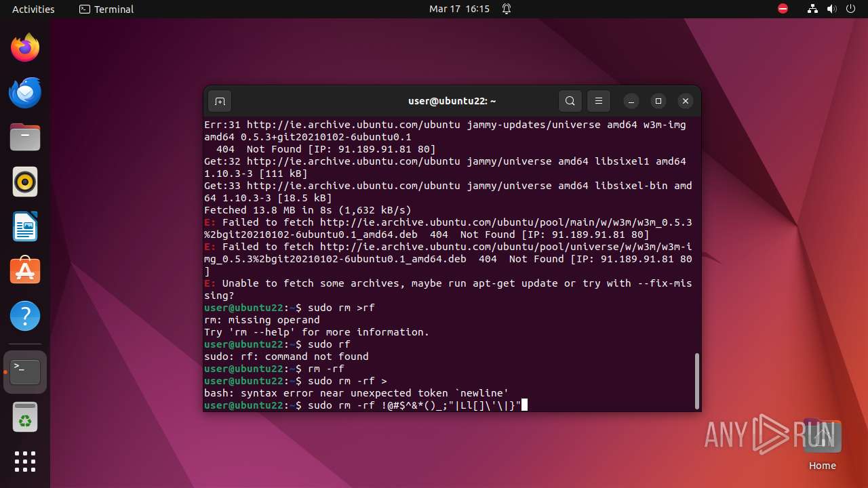Viewport: 868px width, 488px height.
Task: Open the network status icon
Action: [813, 9]
